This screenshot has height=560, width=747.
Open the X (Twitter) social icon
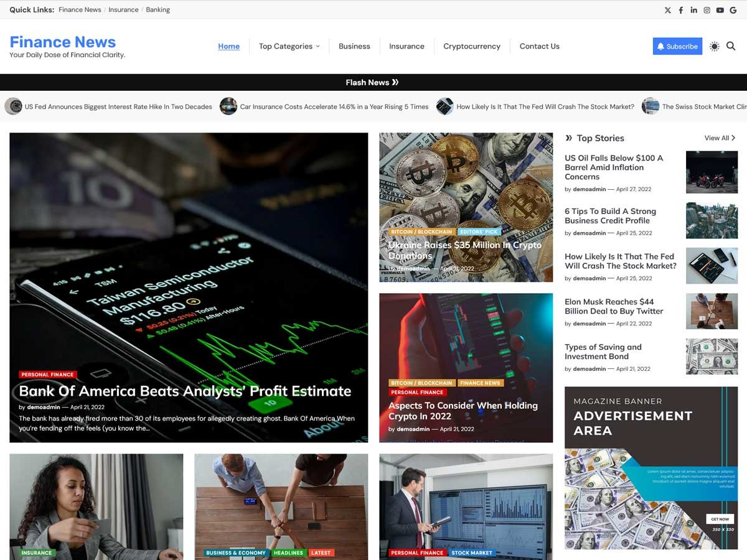click(668, 10)
